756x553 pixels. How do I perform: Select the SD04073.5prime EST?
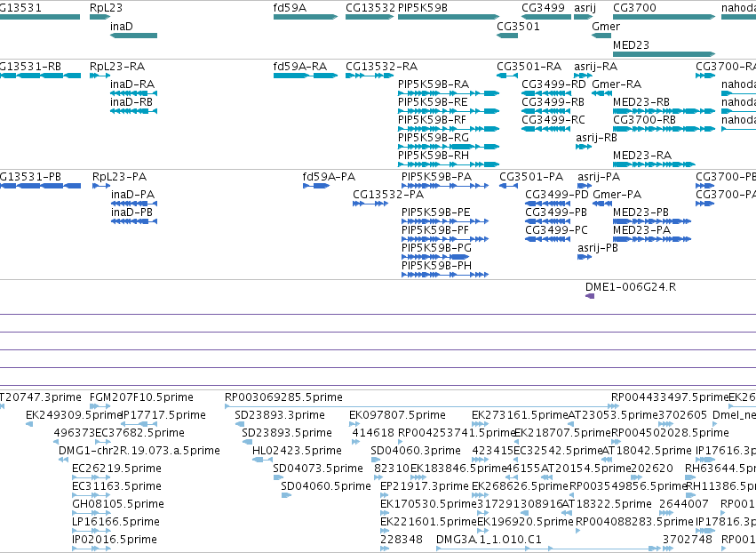click(278, 477)
